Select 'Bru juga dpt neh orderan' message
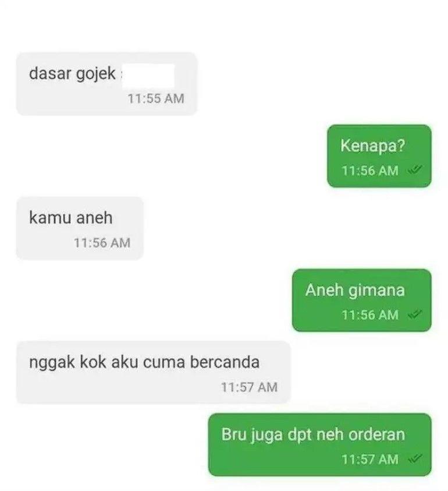448x491 pixels. tap(320, 444)
